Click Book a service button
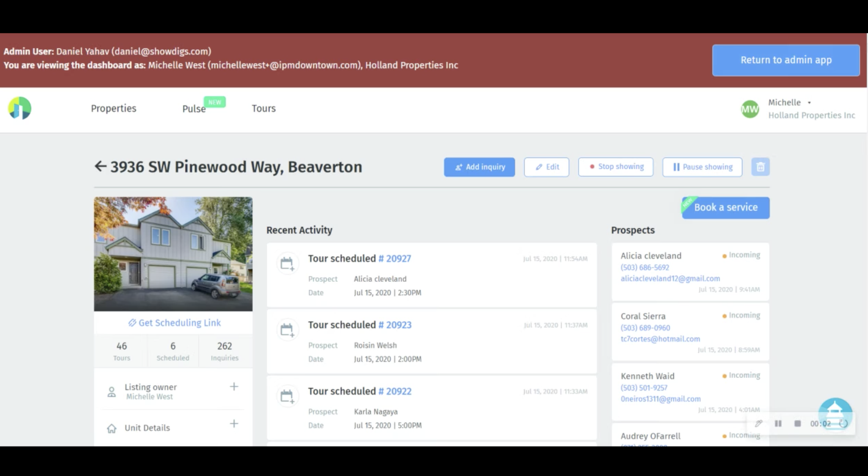Viewport: 868px width, 476px height. [726, 208]
